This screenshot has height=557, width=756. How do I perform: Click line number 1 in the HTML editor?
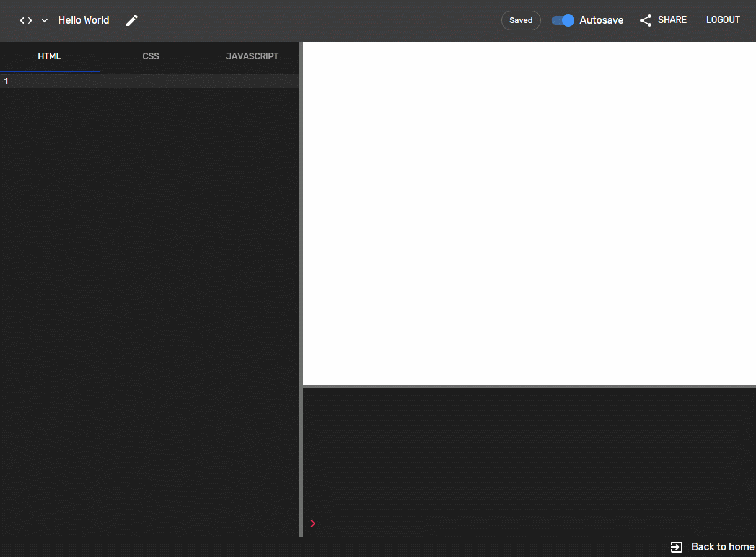point(6,81)
